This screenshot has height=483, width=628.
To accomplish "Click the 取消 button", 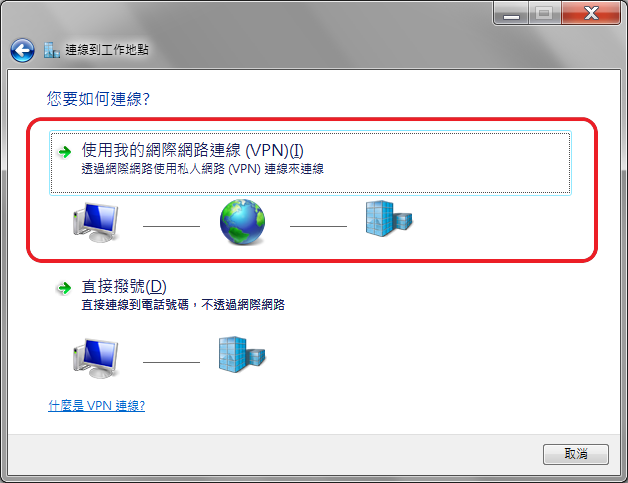I will tap(576, 454).
